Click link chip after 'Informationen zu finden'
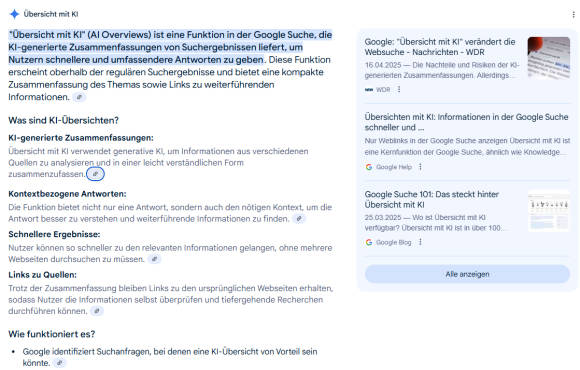The width and height of the screenshot is (580, 370). tap(299, 219)
